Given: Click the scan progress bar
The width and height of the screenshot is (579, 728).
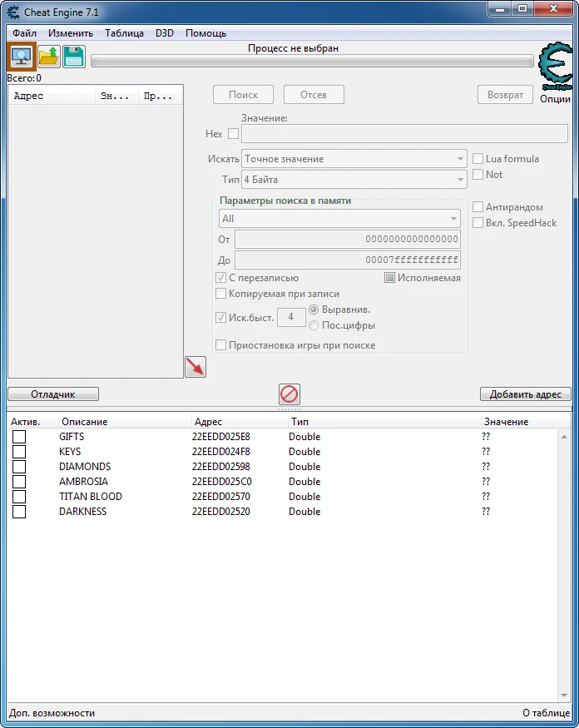Looking at the screenshot, I should coord(312,61).
